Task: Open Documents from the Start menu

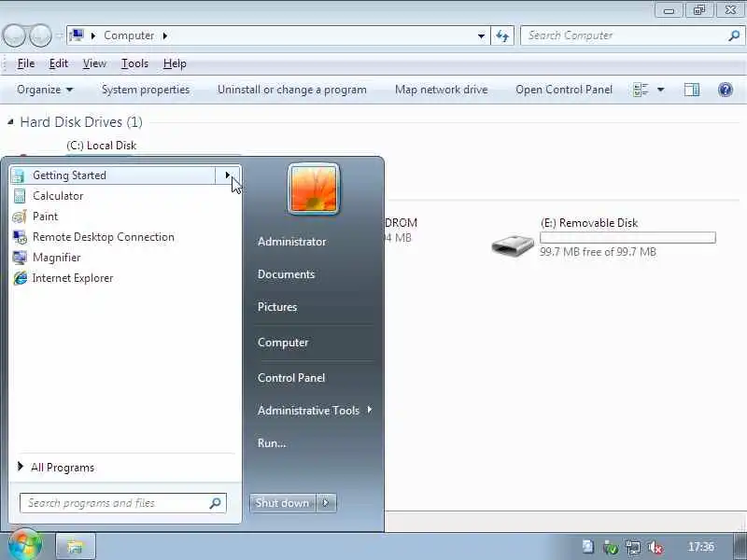Action: click(x=286, y=274)
